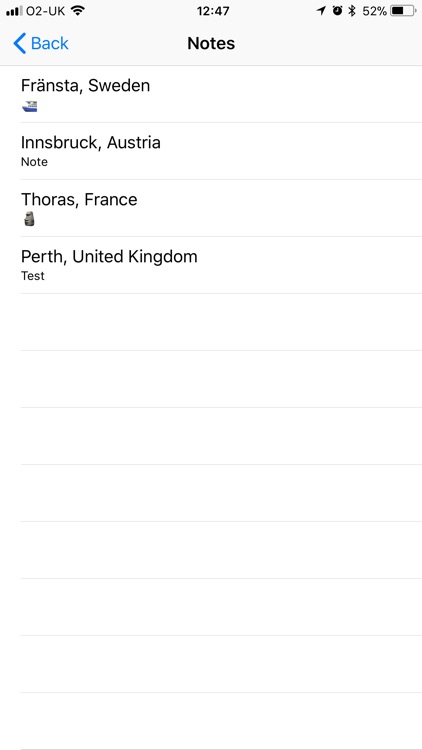Viewport: 422px width, 750px height.
Task: Open the Fränsta, Sweden note
Action: tap(211, 94)
